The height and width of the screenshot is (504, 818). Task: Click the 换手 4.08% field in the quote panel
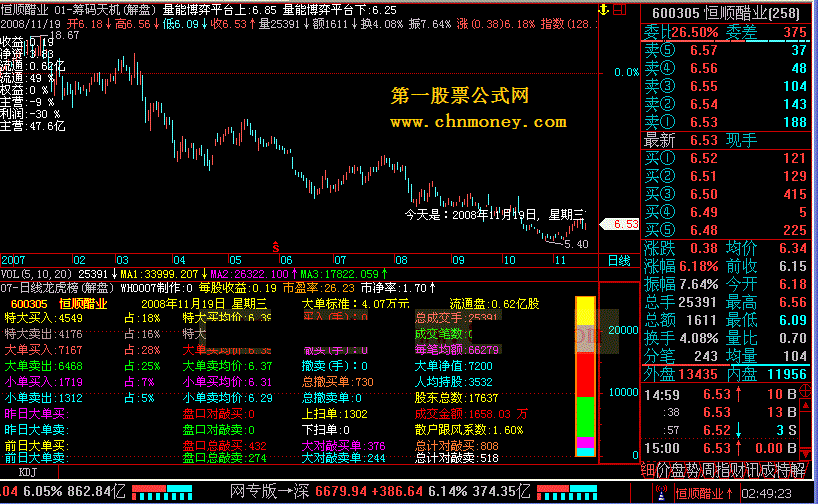pos(681,338)
